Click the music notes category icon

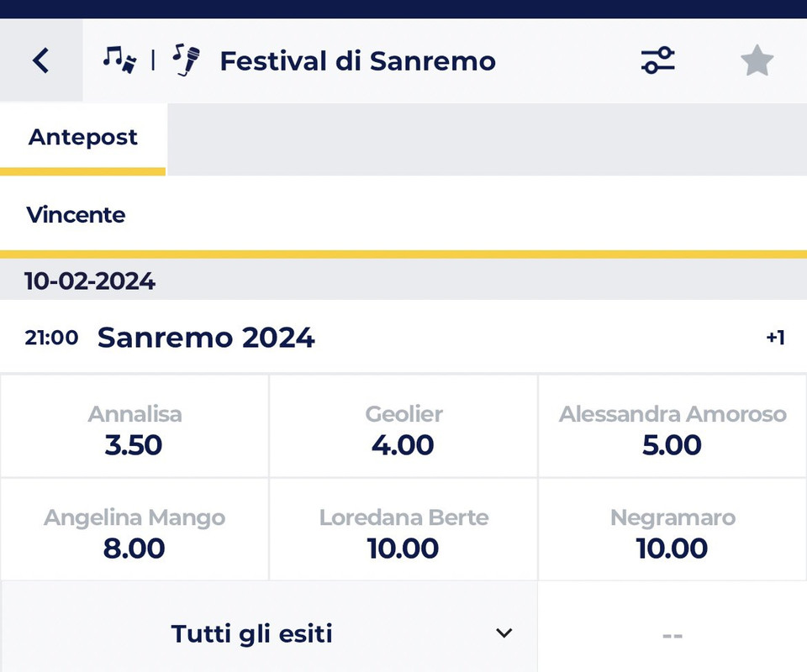[119, 60]
